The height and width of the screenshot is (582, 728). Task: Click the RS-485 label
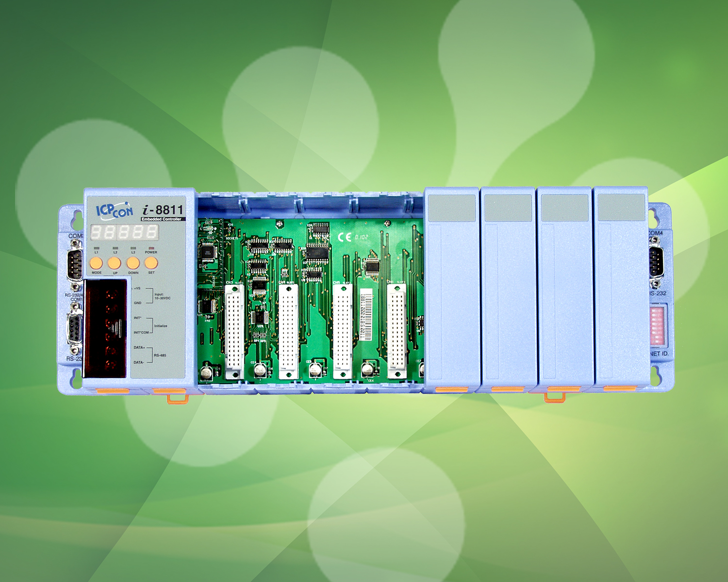[160, 356]
